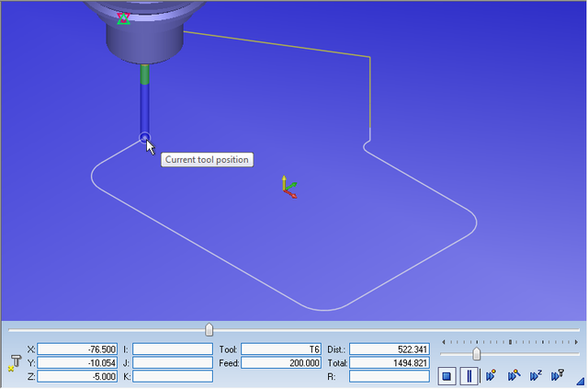Image resolution: width=588 pixels, height=389 pixels.
Task: Click the right arrow on tick ruler
Action: click(576, 342)
